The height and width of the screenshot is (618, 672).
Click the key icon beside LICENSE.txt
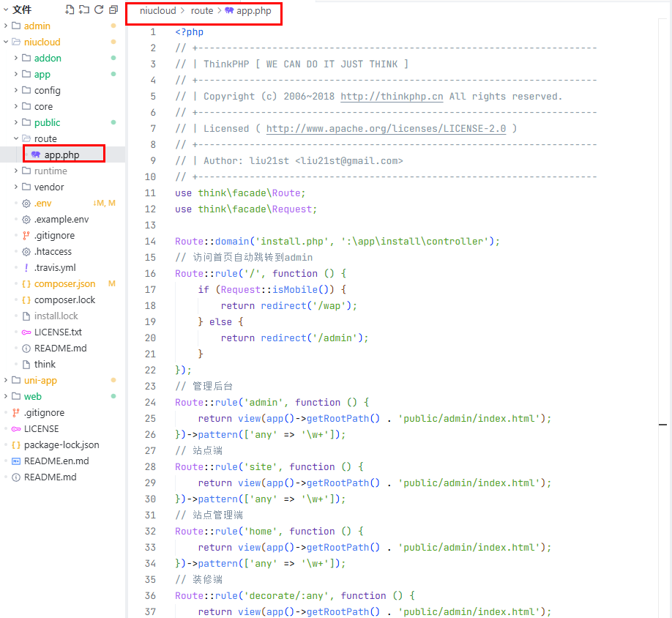point(26,332)
